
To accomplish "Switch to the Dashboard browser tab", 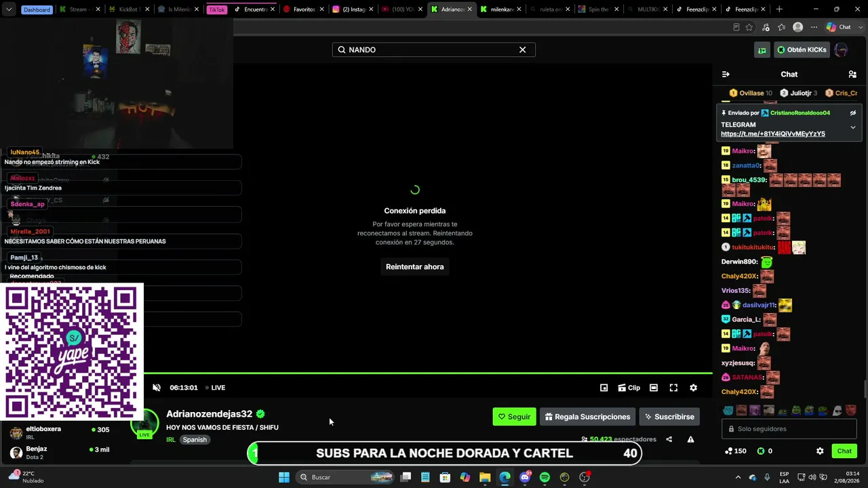I will tap(37, 9).
